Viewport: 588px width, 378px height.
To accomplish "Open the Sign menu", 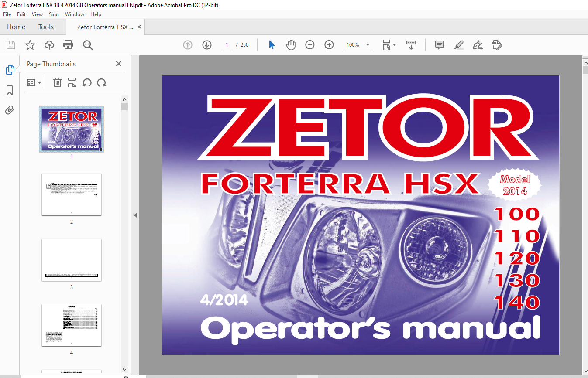I will (x=54, y=14).
